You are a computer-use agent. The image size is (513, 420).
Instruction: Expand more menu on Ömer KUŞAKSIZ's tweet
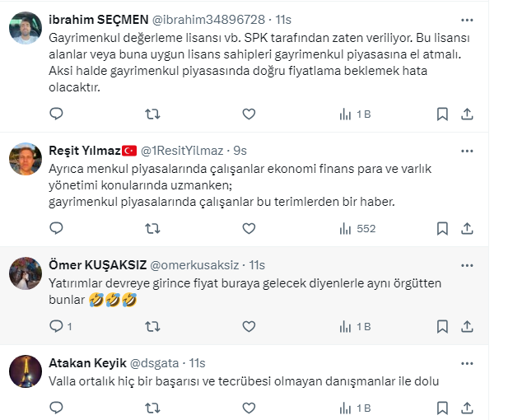(467, 265)
